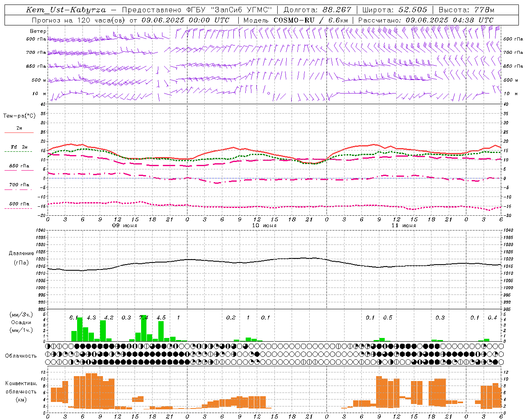The image size is (525, 420).
Task: Click the calm-wind circle symbol at 10 м
Action: [269, 93]
